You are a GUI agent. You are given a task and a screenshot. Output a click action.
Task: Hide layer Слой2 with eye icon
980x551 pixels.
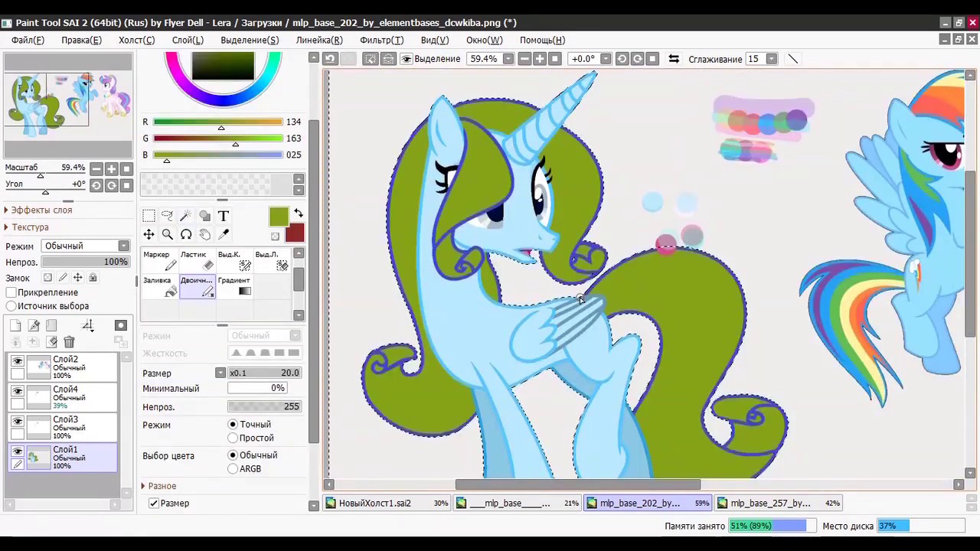(18, 360)
